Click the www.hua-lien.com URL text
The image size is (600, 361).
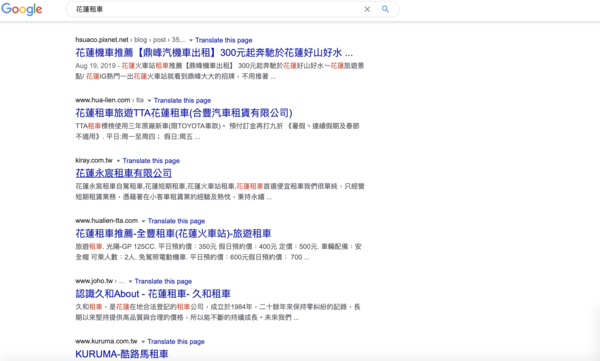103,100
